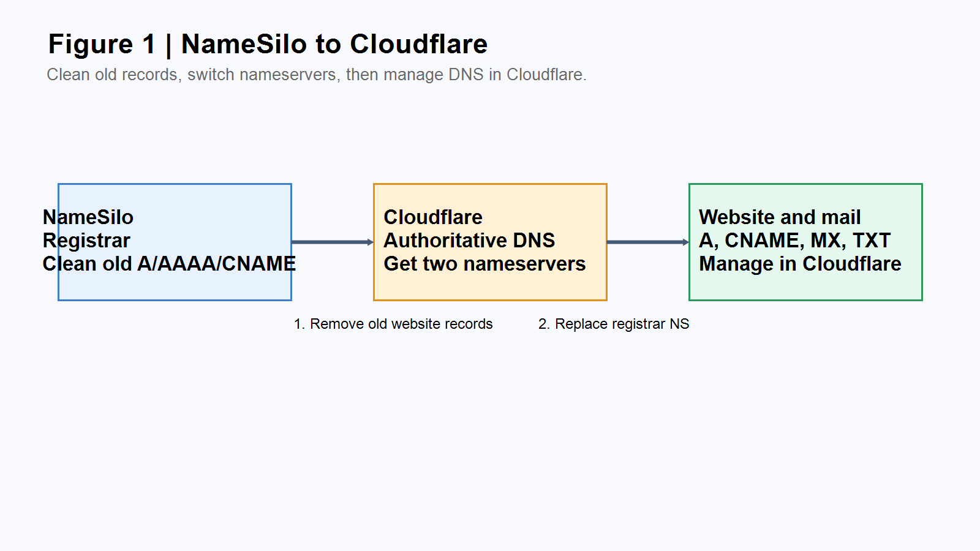Select the word 'Registrar' in the blue box
This screenshot has height=551, width=980.
click(x=86, y=241)
